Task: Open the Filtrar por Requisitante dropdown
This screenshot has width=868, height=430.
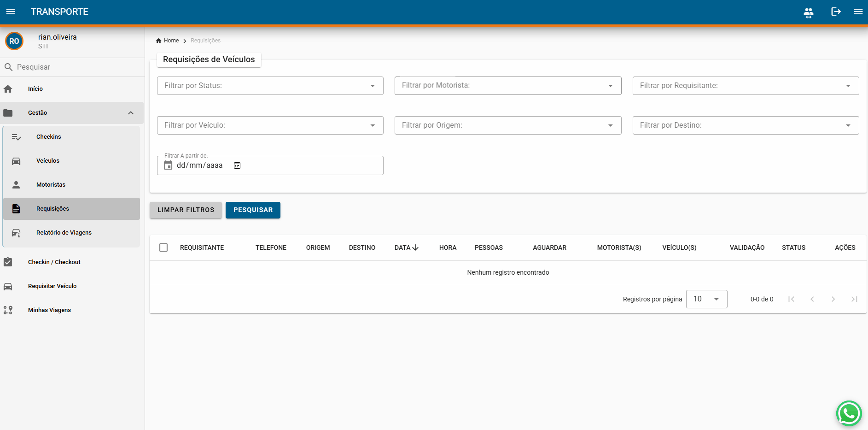Action: click(x=746, y=86)
